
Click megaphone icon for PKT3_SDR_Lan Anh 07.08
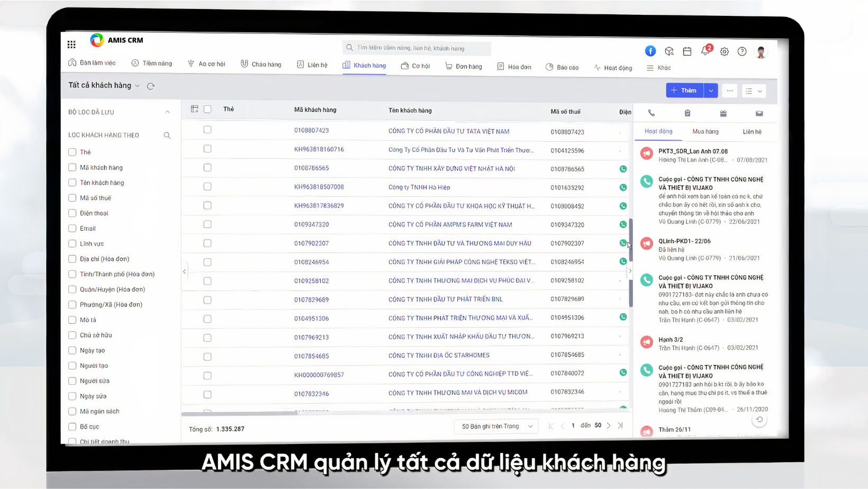[x=646, y=153]
